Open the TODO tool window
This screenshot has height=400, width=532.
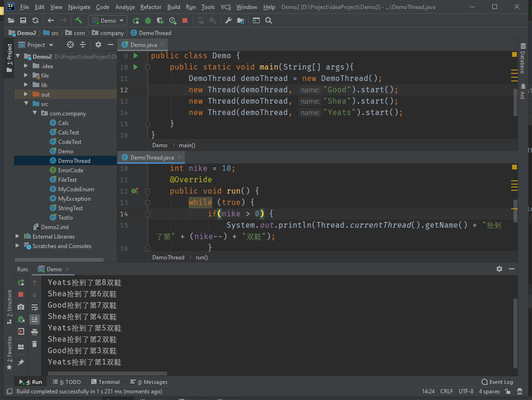click(67, 382)
